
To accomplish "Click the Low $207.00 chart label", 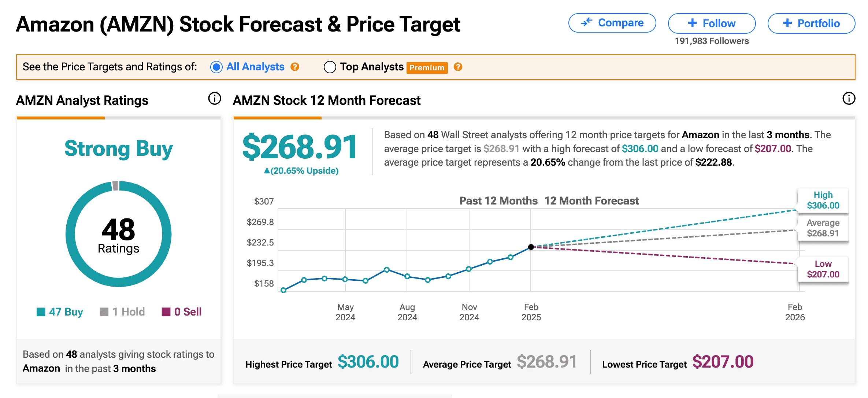I will coord(823,269).
